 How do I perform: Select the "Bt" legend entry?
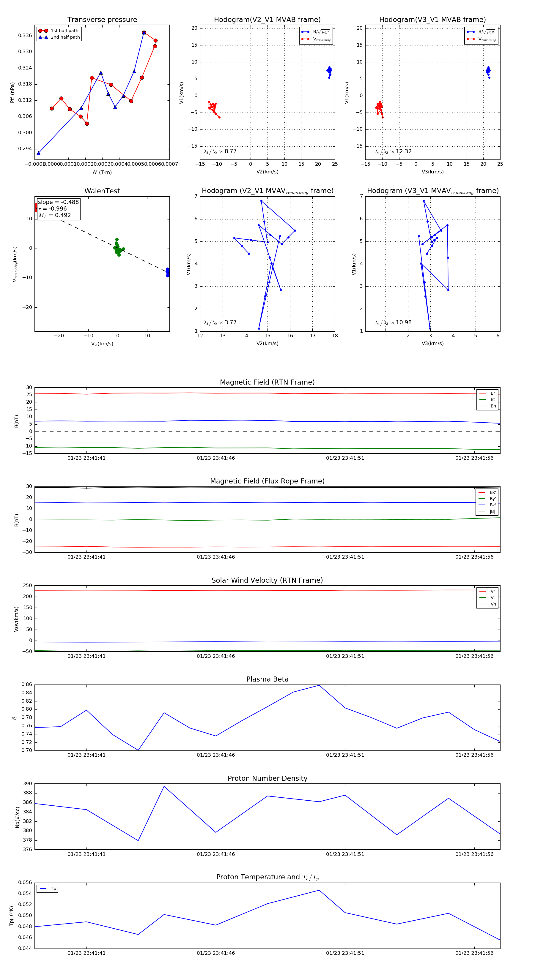tap(487, 399)
